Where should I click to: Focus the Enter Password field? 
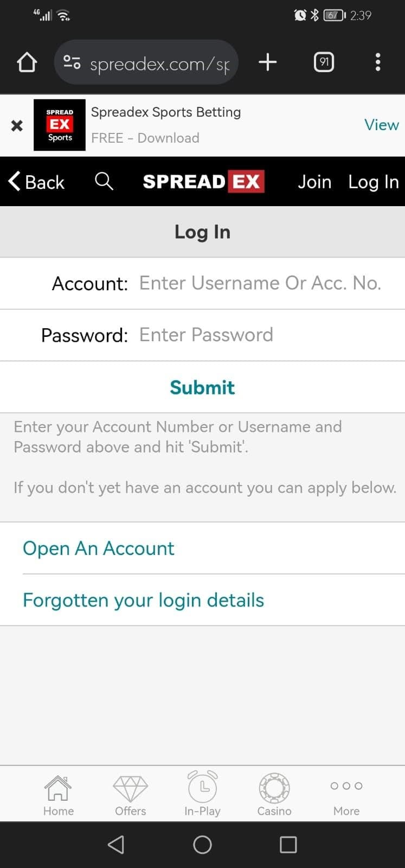206,335
